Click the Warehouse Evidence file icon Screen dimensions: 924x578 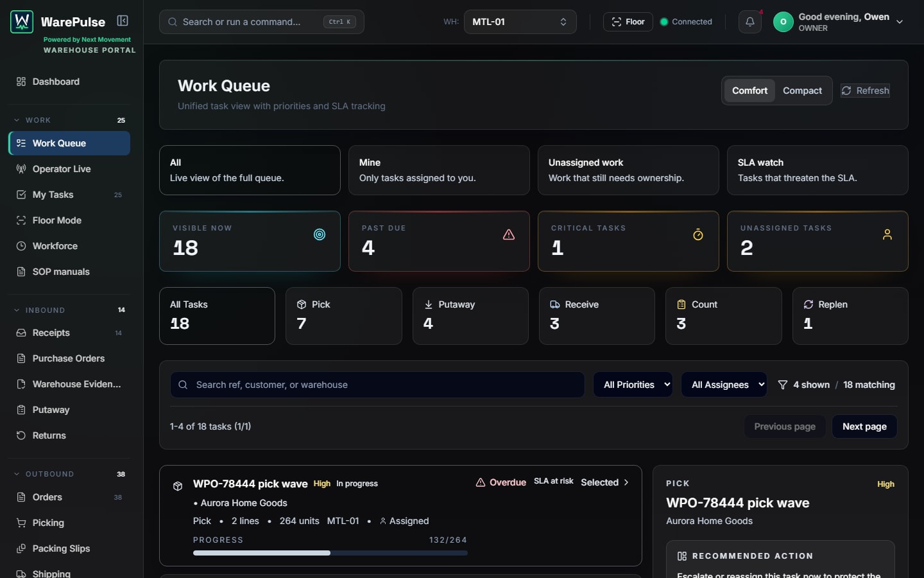(21, 384)
